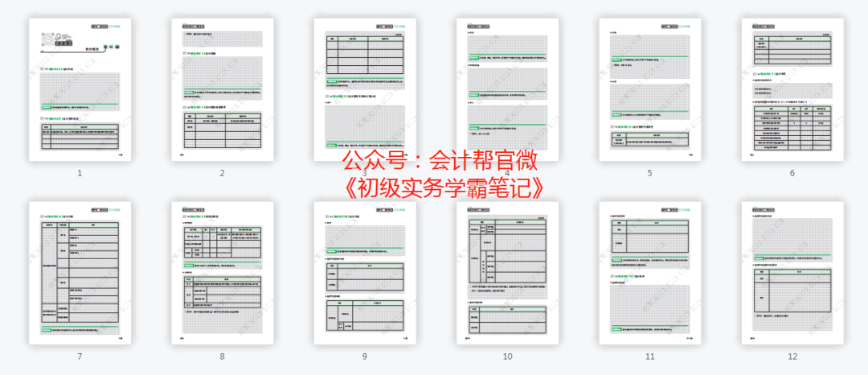This screenshot has width=868, height=375.
Task: Open page 5 thumbnail
Action: [x=650, y=90]
